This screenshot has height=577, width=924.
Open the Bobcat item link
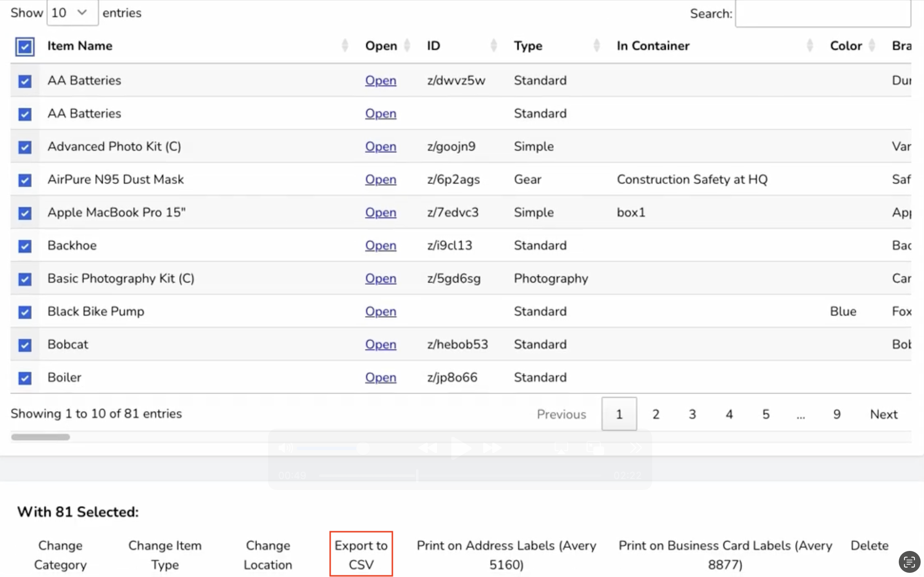tap(380, 344)
